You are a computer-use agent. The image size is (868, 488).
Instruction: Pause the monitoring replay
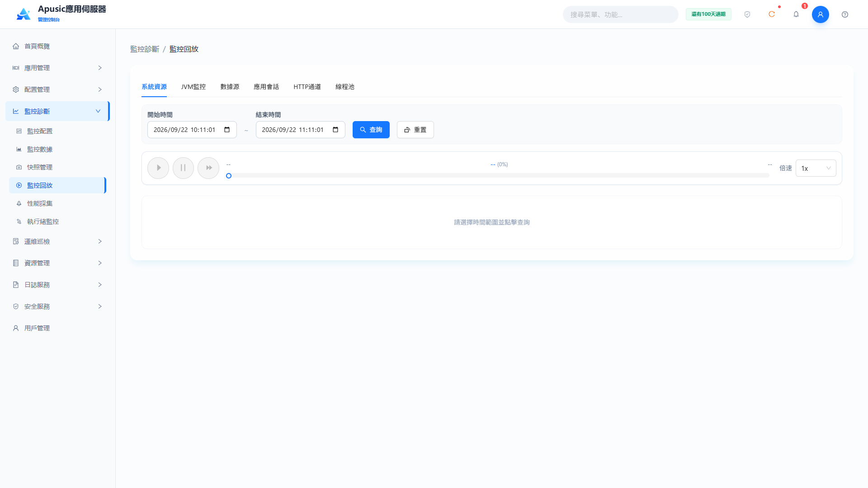click(x=183, y=168)
